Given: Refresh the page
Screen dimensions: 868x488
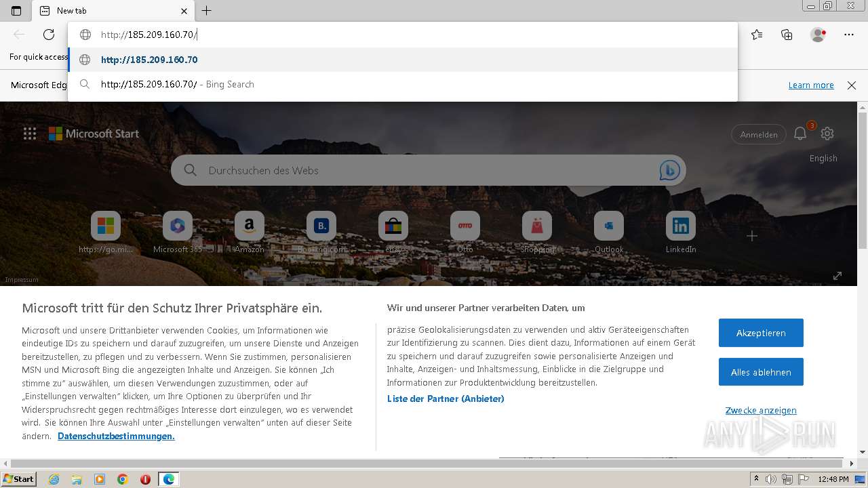Looking at the screenshot, I should coord(49,35).
